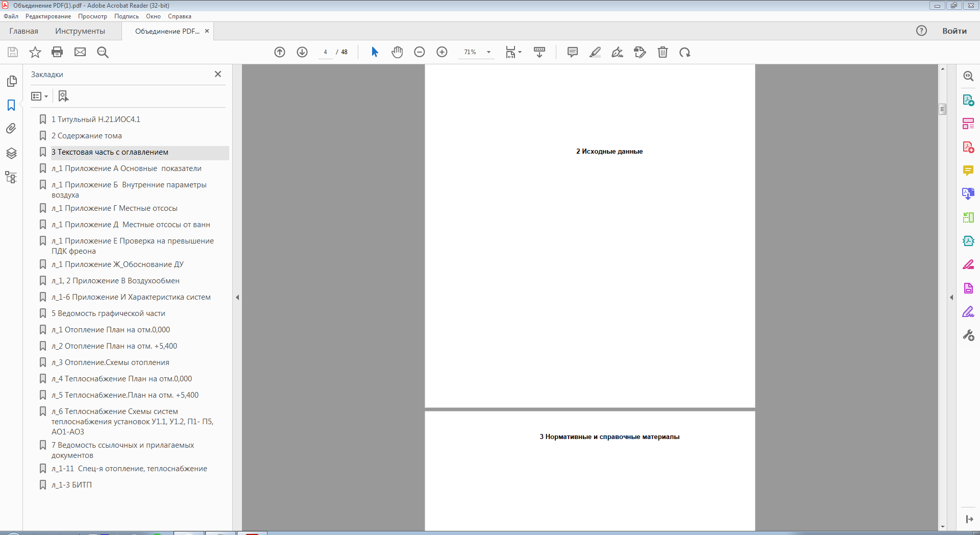Click the Войти sign-in button

click(954, 31)
